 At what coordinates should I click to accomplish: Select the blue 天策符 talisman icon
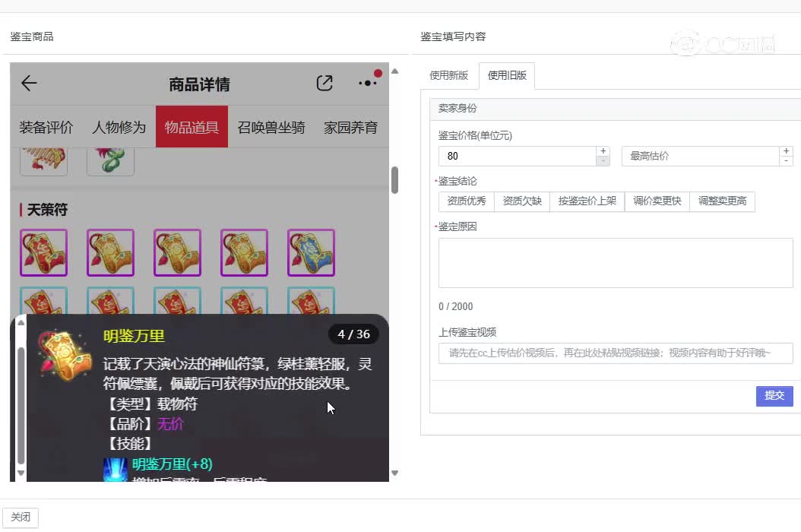(x=311, y=252)
